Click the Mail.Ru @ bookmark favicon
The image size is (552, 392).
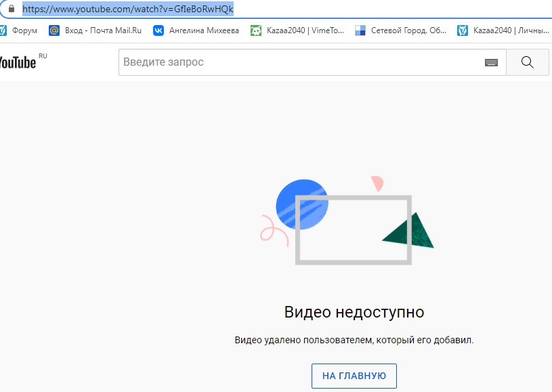pos(54,30)
